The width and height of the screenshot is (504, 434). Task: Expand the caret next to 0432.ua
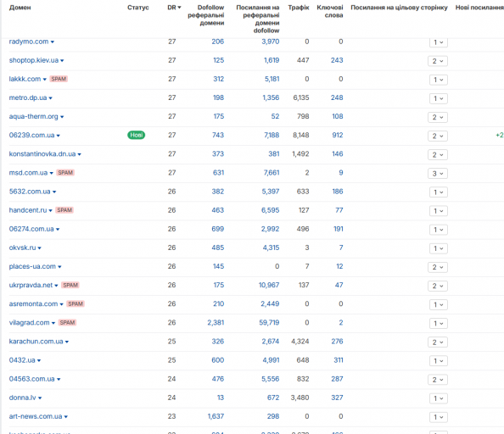(39, 361)
